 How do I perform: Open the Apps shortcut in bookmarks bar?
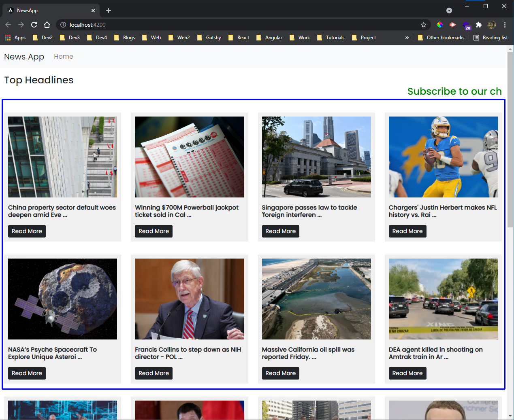[15, 38]
